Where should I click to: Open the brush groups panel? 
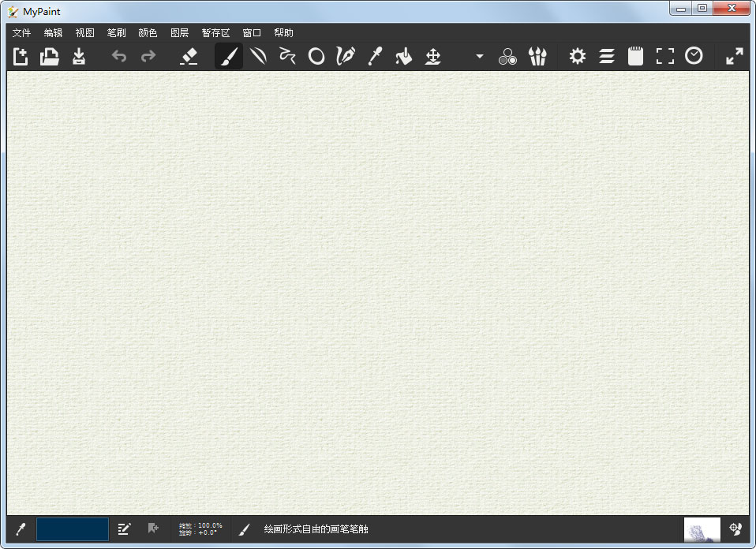(537, 56)
